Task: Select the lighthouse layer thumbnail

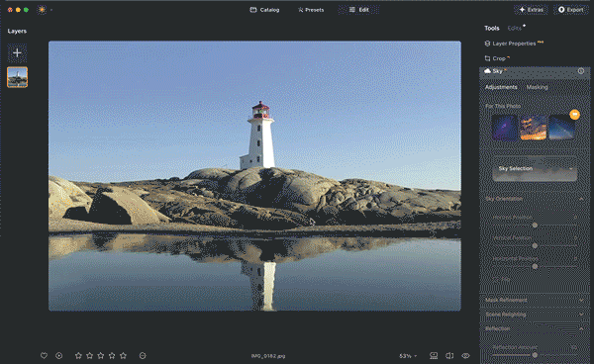Action: tap(17, 77)
